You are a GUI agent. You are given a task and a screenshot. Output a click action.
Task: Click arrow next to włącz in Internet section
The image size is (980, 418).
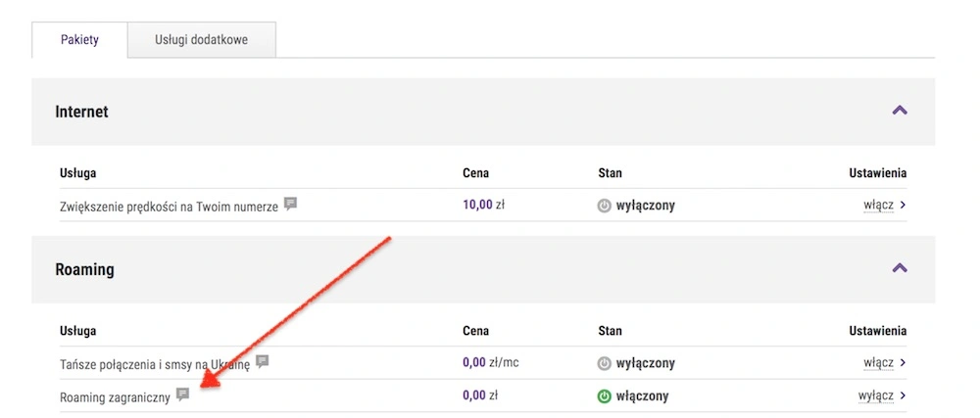[903, 206]
